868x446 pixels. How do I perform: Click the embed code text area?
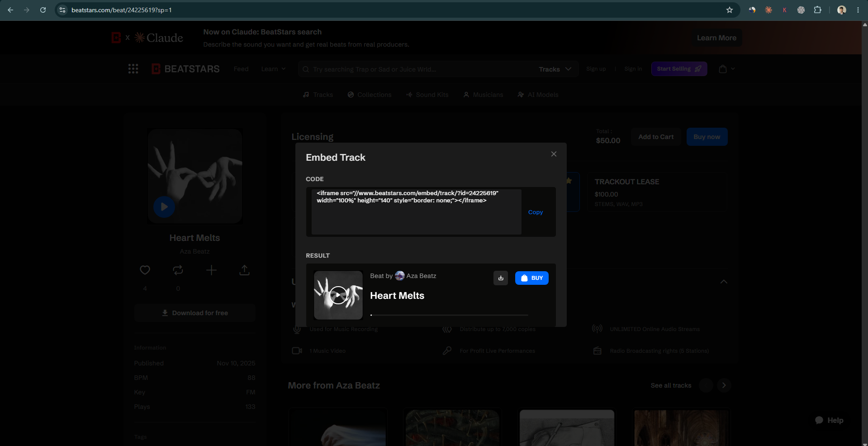(416, 211)
